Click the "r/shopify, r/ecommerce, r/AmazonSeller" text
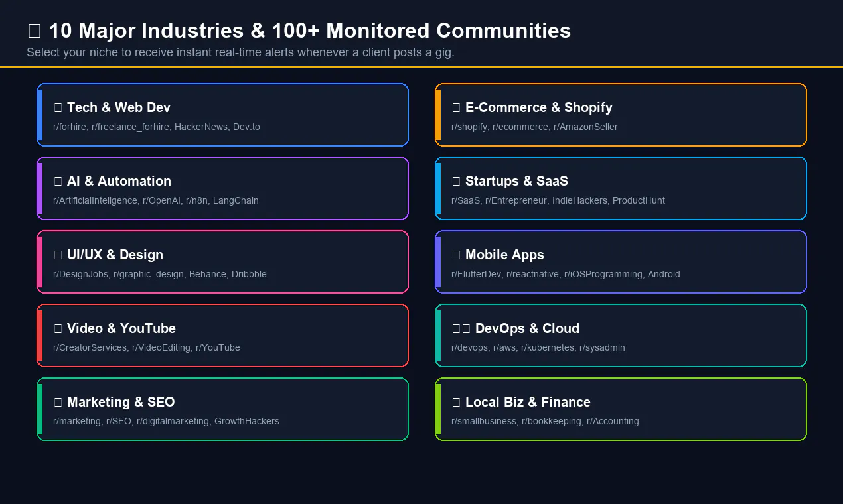The height and width of the screenshot is (504, 843). pos(534,127)
